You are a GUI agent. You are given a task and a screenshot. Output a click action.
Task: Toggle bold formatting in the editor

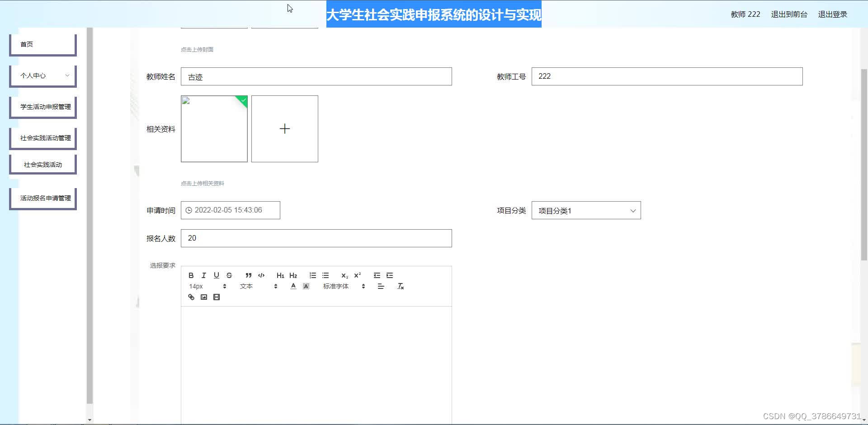[x=191, y=275]
